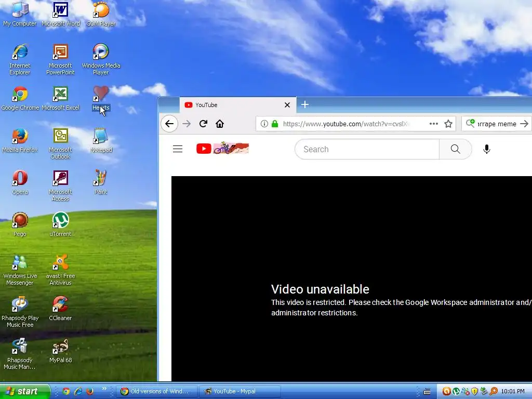Click the browser search box text
The width and height of the screenshot is (532, 399).
click(x=497, y=124)
